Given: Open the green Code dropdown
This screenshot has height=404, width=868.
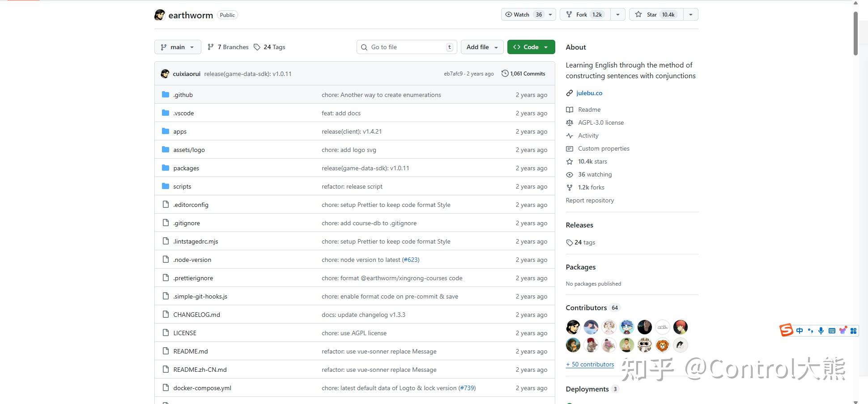Looking at the screenshot, I should coord(531,47).
